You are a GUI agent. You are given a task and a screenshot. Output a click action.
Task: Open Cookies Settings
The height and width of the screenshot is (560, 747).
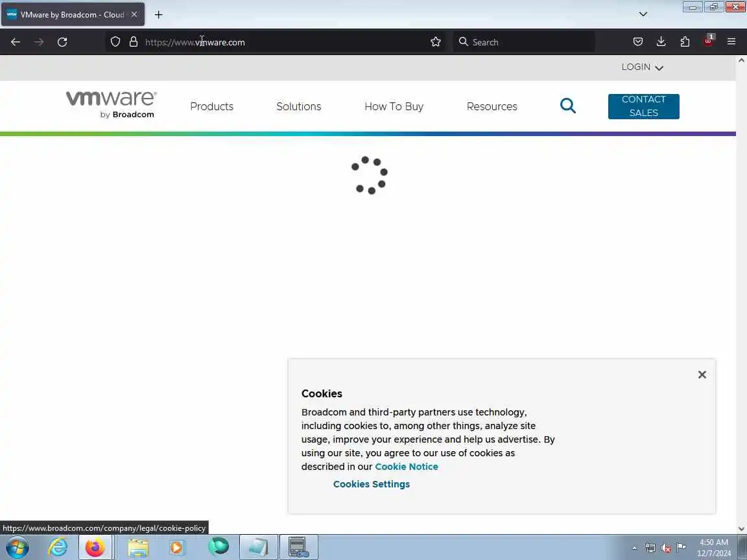click(371, 484)
